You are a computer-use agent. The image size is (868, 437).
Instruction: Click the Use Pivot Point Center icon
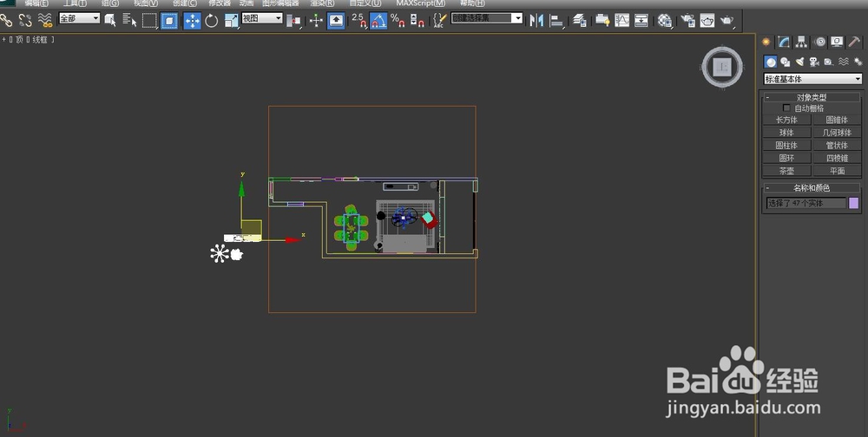tap(293, 21)
